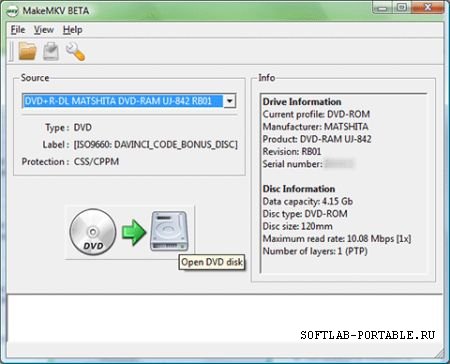The width and height of the screenshot is (450, 364).
Task: Click the backup disc toolbar icon
Action: [x=51, y=51]
